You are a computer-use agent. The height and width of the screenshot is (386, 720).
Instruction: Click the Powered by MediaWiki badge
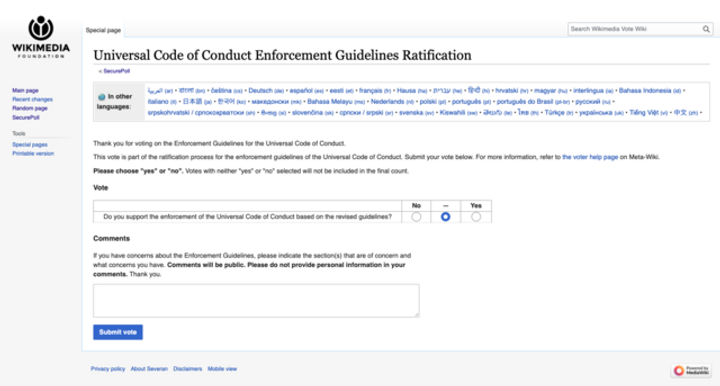pos(692,370)
